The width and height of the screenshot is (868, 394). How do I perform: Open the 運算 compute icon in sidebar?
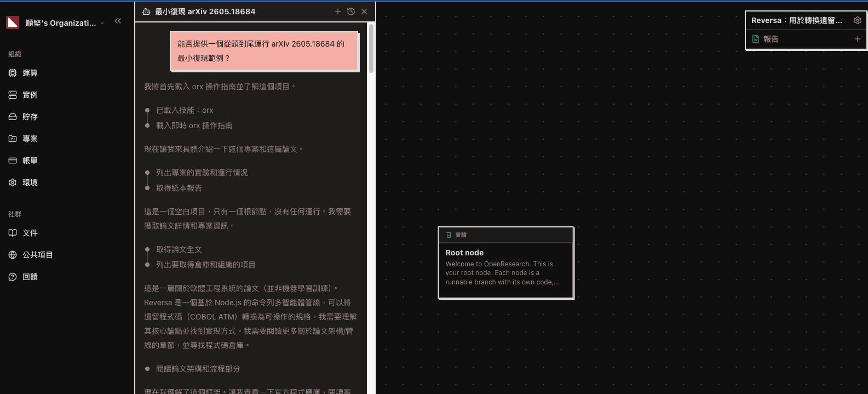click(x=13, y=73)
